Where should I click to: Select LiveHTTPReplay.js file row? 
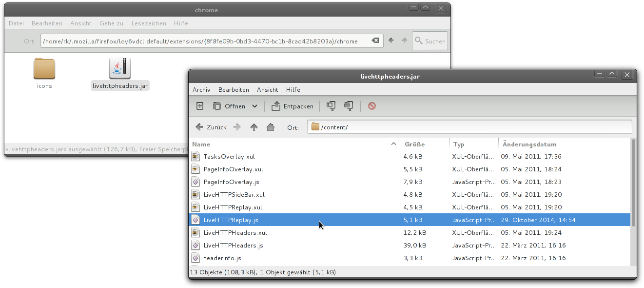(x=410, y=220)
